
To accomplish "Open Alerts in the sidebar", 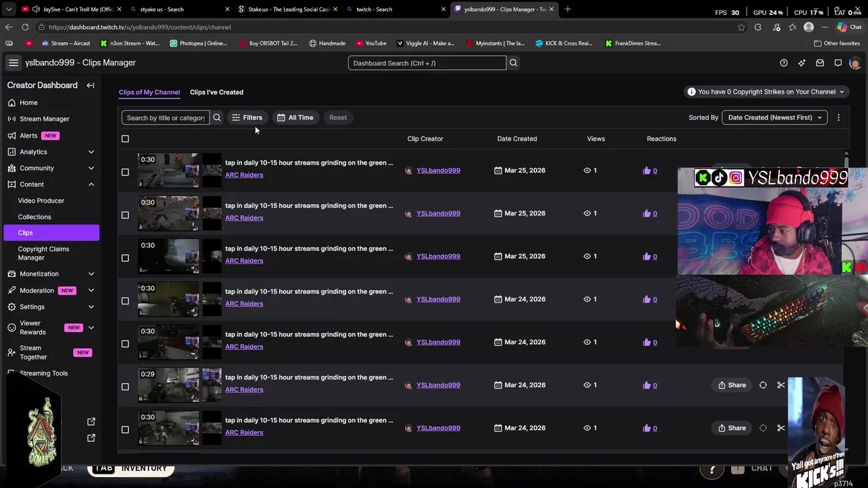I will (x=28, y=136).
